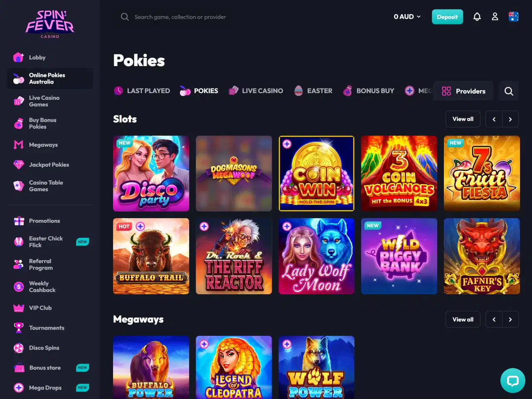Show next games in Megaways row
Viewport: 532px width, 399px height.
coord(510,320)
